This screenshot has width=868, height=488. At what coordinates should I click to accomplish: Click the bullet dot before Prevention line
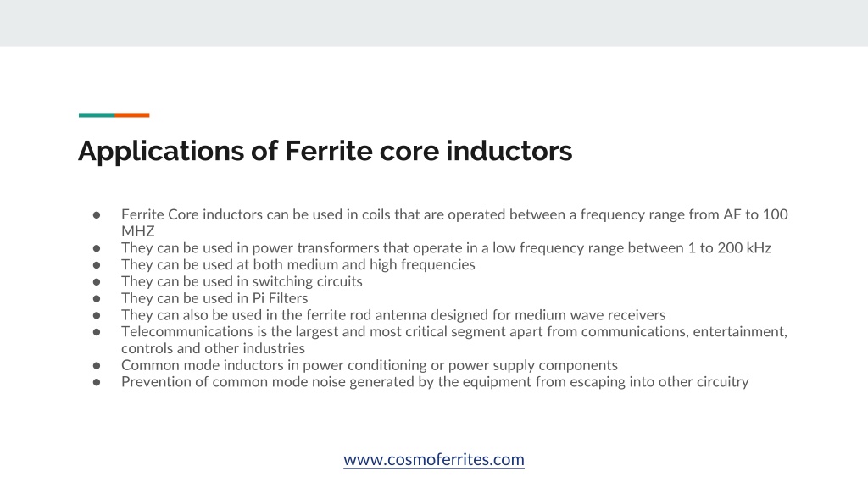(x=97, y=382)
